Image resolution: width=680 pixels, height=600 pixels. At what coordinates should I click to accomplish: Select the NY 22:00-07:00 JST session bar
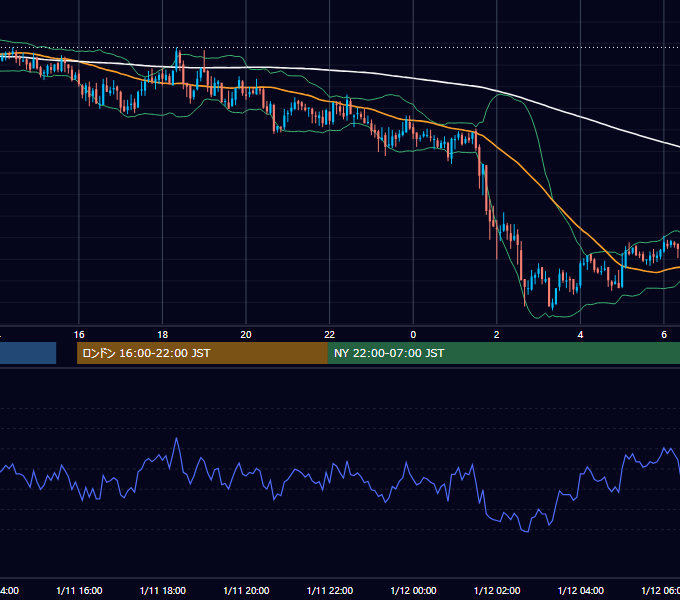504,353
